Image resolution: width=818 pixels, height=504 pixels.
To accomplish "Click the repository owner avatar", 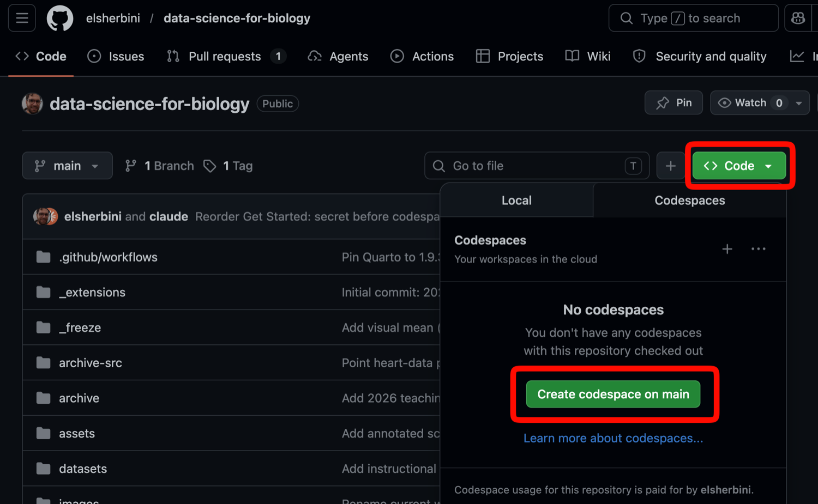I will [x=32, y=104].
